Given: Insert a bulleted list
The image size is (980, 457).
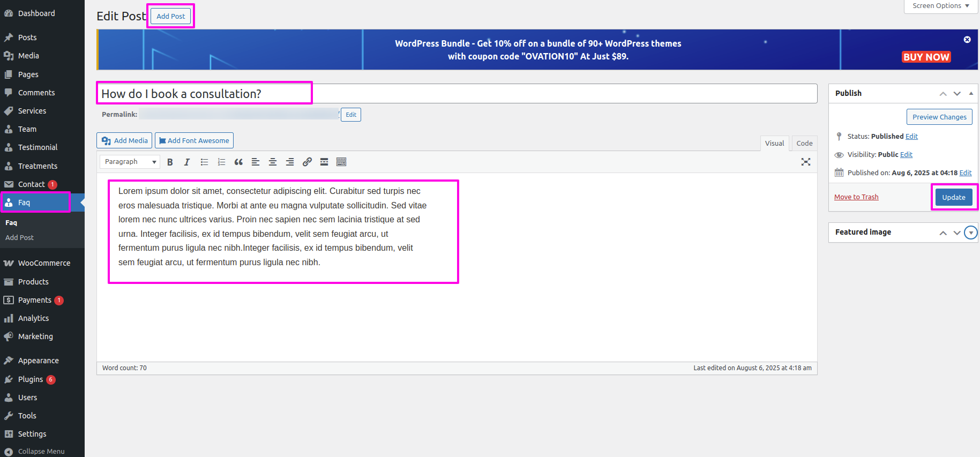Looking at the screenshot, I should pyautogui.click(x=204, y=162).
